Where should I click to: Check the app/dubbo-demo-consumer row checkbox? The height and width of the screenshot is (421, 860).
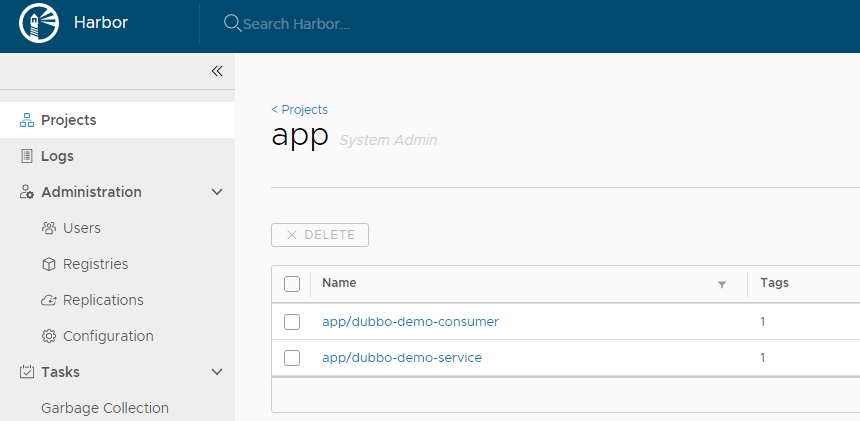pos(292,322)
